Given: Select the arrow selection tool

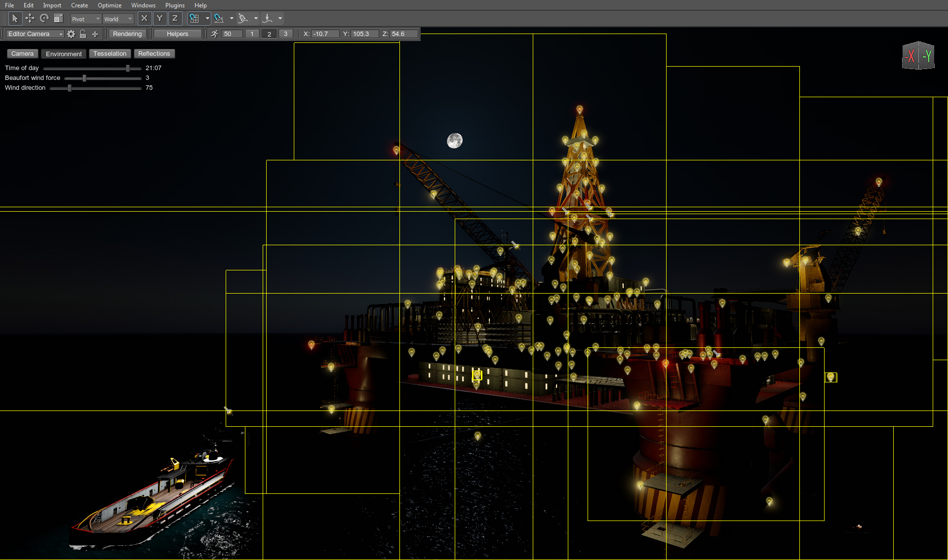Looking at the screenshot, I should coord(15,18).
